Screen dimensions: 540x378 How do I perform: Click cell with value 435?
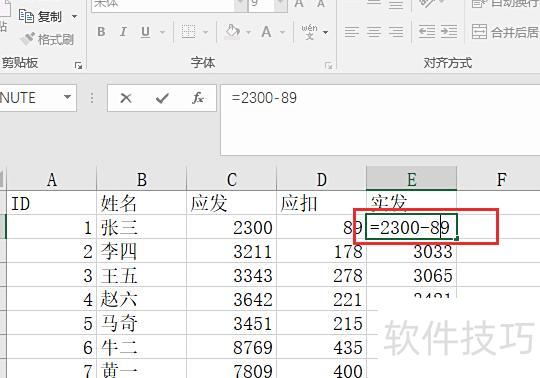[321, 347]
